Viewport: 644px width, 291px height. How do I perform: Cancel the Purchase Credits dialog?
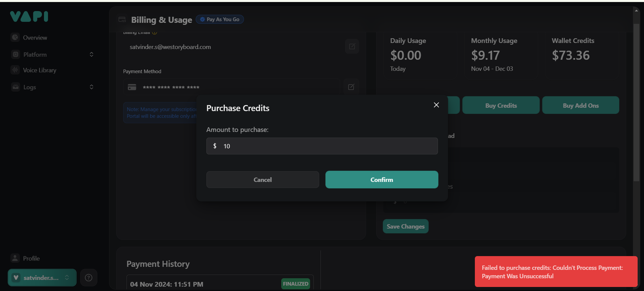click(x=262, y=180)
